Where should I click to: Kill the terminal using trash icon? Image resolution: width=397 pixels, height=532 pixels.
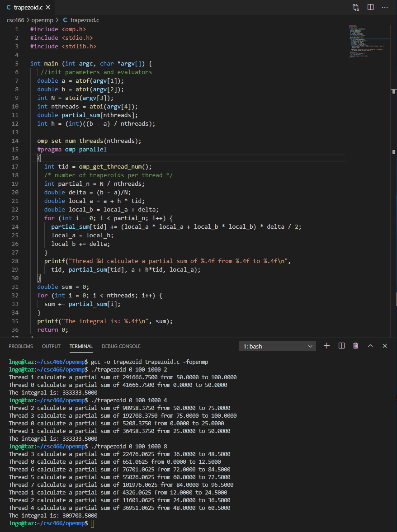point(356,346)
